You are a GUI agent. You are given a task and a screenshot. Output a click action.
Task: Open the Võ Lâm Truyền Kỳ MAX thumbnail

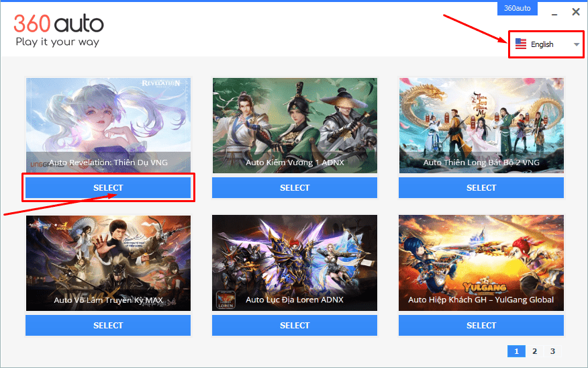click(108, 263)
